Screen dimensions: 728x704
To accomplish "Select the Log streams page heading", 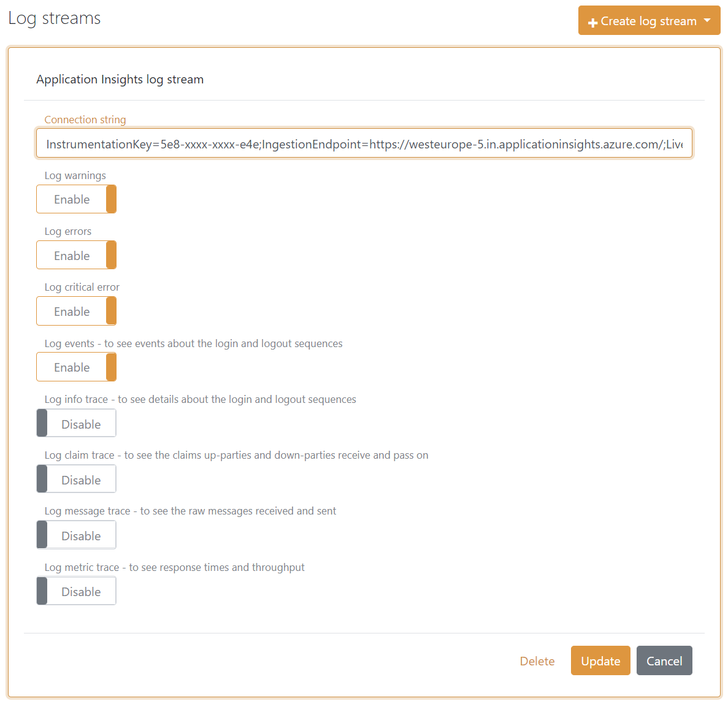I will (54, 18).
